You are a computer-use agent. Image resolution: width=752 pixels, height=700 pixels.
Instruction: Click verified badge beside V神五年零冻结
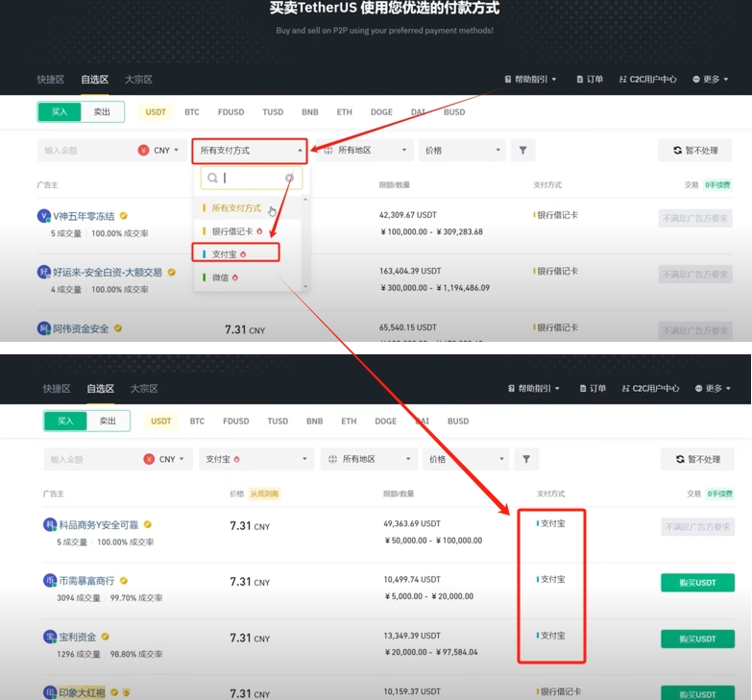[x=123, y=216]
